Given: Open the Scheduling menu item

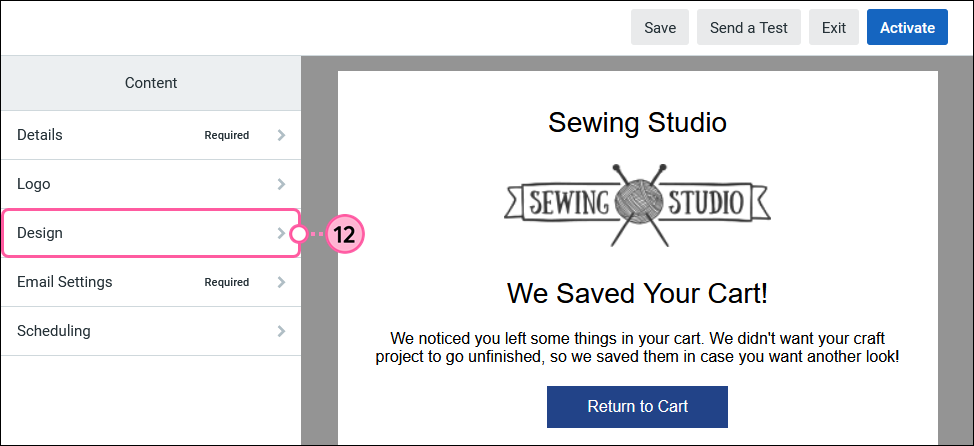Looking at the screenshot, I should [x=150, y=330].
